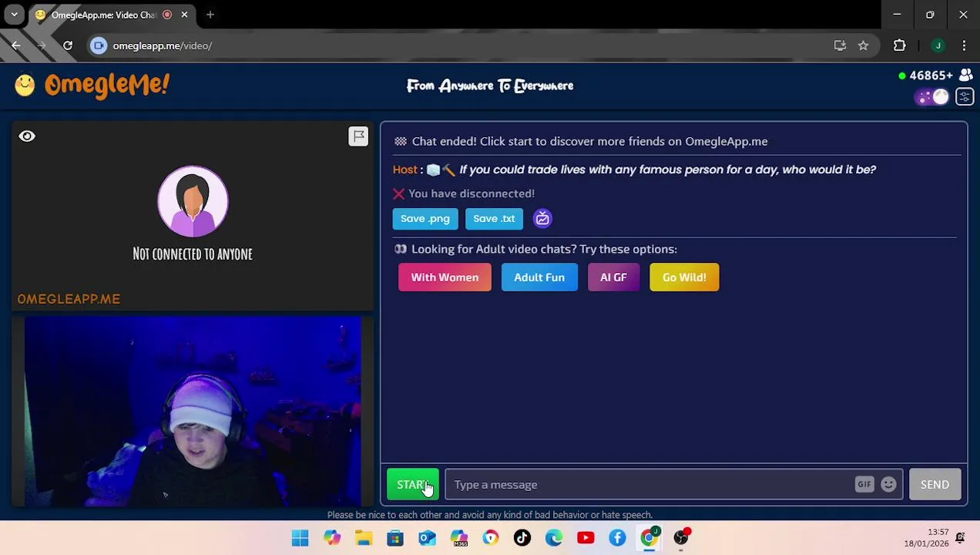The image size is (980, 555).
Task: Open the settings sliders icon in header
Action: [964, 97]
